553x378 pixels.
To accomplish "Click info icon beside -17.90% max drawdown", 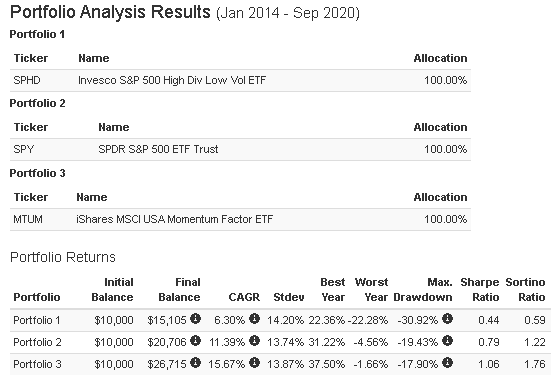I will click(x=447, y=362).
